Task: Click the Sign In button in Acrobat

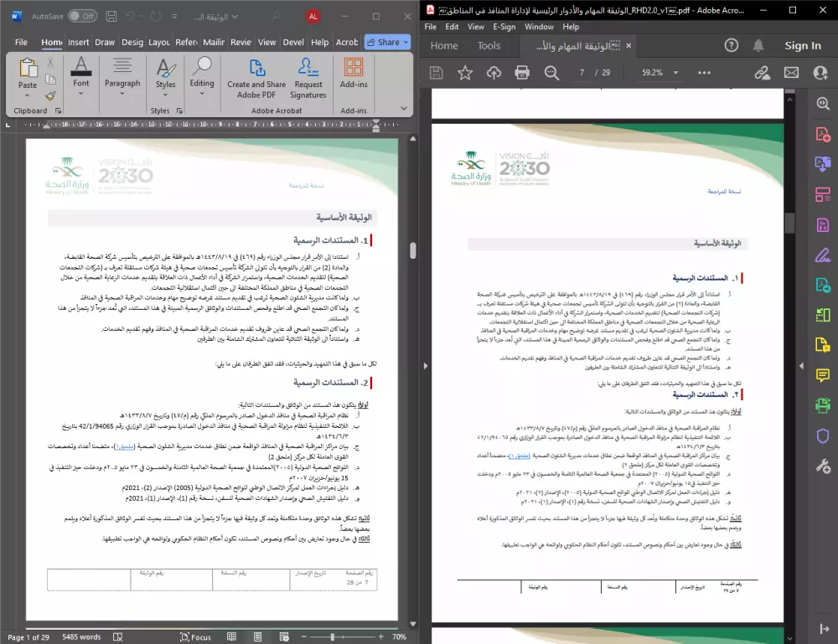Action: point(802,45)
